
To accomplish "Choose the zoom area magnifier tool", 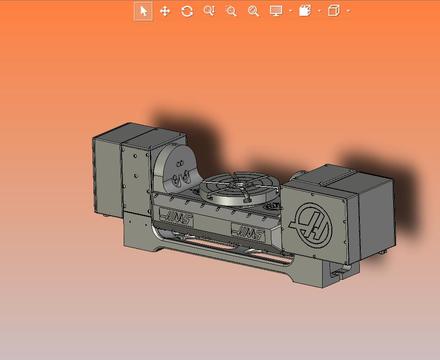I will coord(231,11).
